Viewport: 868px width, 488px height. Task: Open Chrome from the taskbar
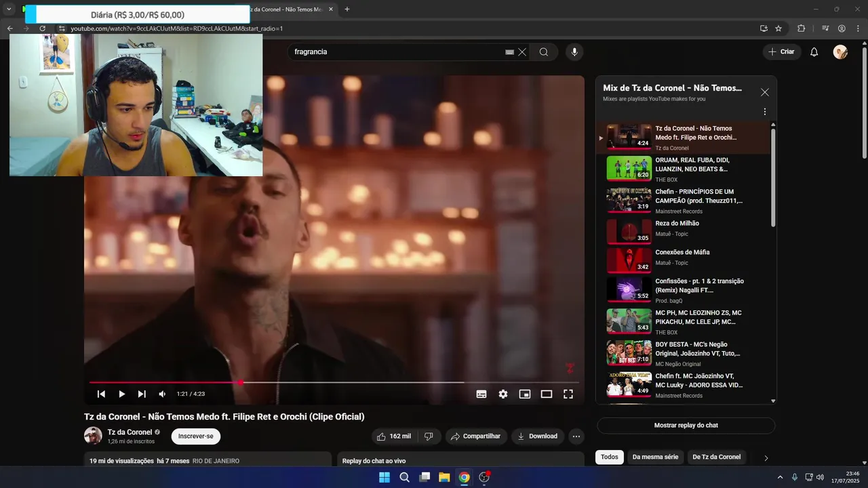[x=464, y=477]
